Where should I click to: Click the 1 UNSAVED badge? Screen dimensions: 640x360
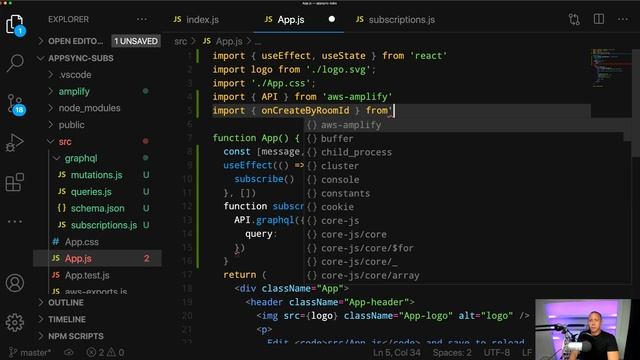(136, 41)
